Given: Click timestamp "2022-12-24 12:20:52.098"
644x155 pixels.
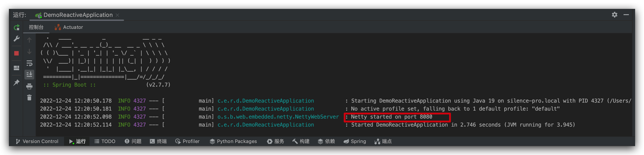Looking at the screenshot, I should (x=76, y=117).
